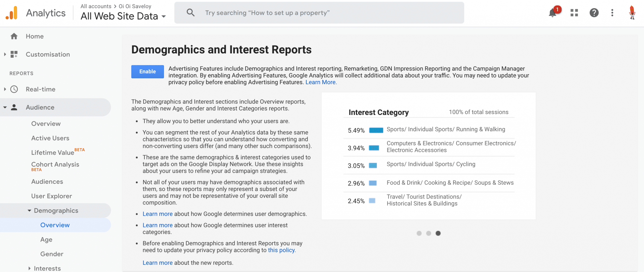The image size is (644, 272).
Task: Click the user account avatar
Action: [632, 13]
